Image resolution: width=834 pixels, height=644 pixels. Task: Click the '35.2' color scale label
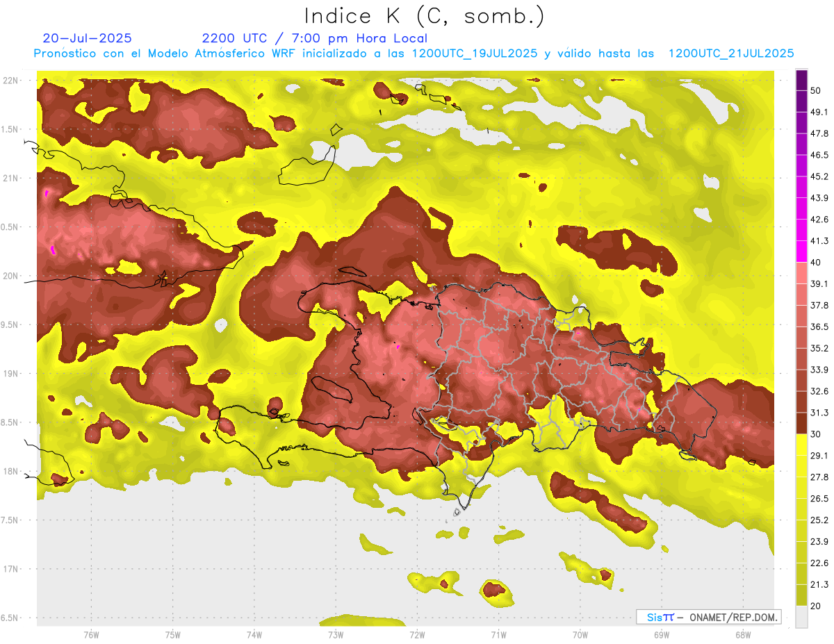point(819,348)
